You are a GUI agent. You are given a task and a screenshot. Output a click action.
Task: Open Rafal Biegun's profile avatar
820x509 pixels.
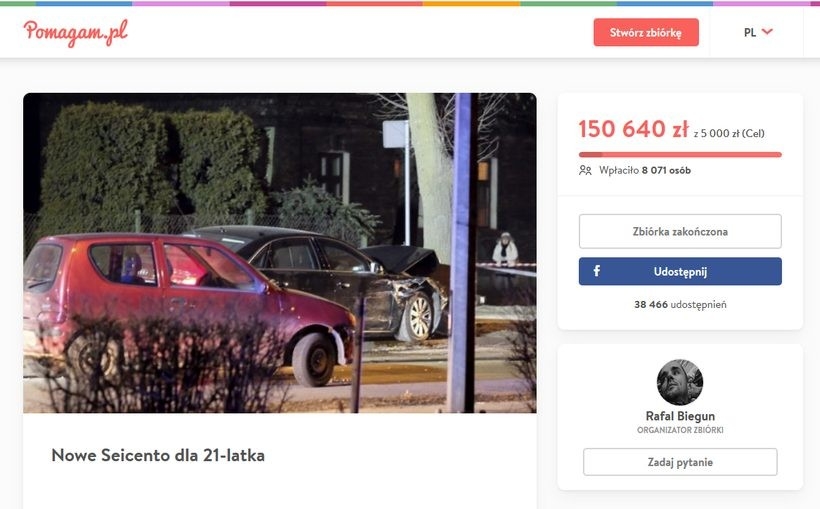pos(680,382)
